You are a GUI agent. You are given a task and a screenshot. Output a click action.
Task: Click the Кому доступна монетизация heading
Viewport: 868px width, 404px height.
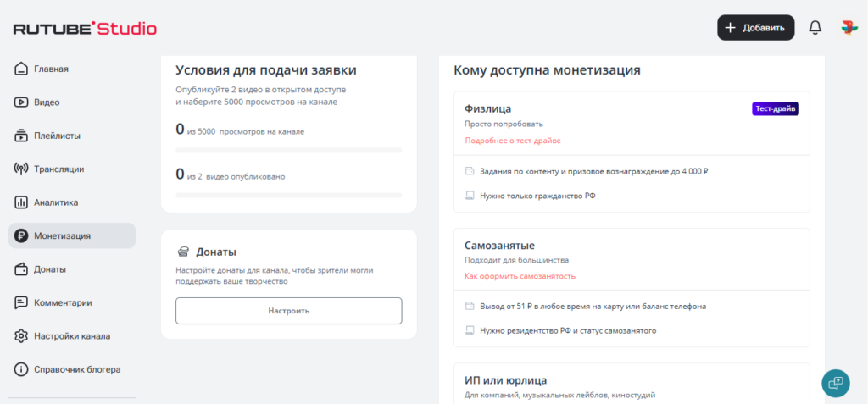click(547, 70)
